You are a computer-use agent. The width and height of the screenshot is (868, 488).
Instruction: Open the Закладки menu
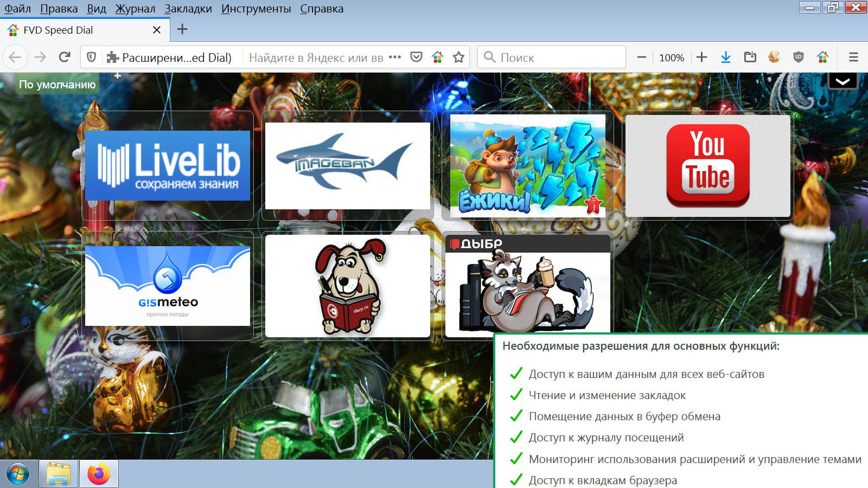tap(188, 9)
